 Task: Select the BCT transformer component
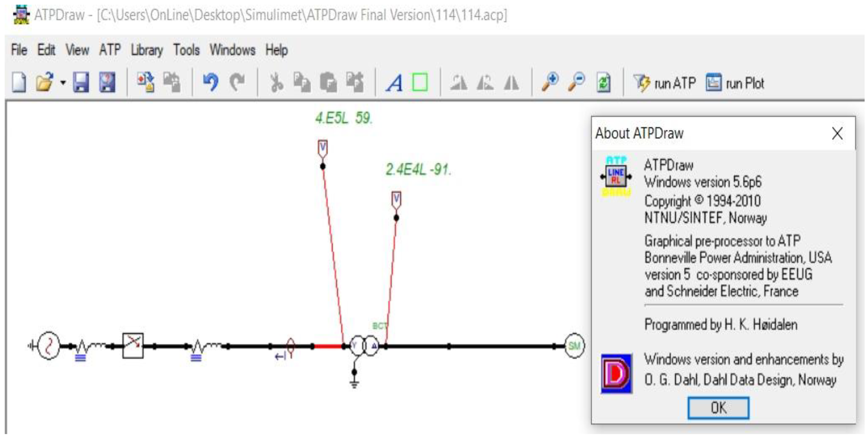point(364,346)
